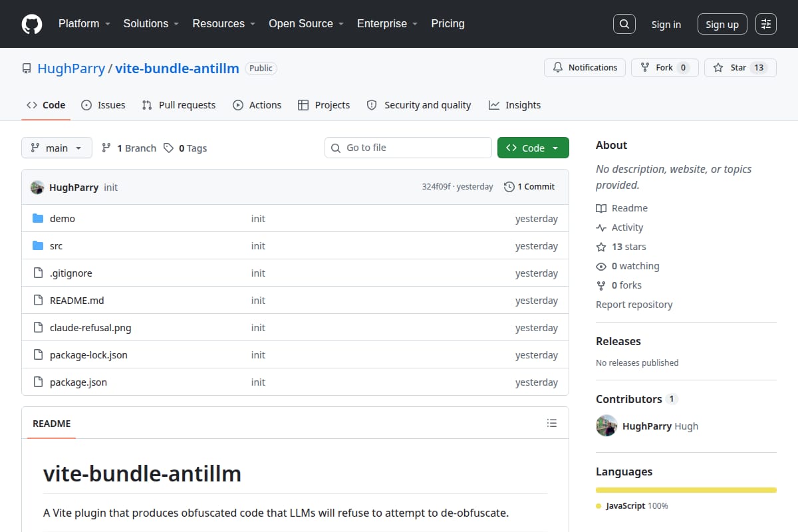Click the Star icon for this repo
The height and width of the screenshot is (532, 798).
(x=718, y=68)
